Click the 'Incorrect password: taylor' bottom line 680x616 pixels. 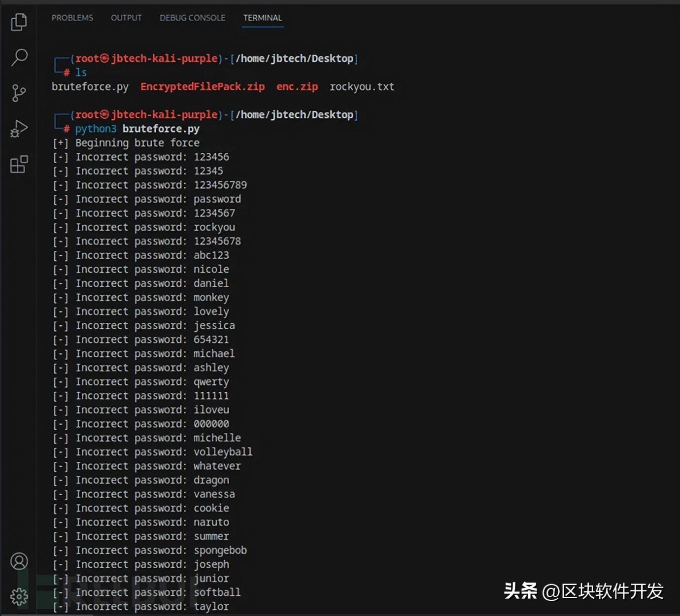pos(140,607)
